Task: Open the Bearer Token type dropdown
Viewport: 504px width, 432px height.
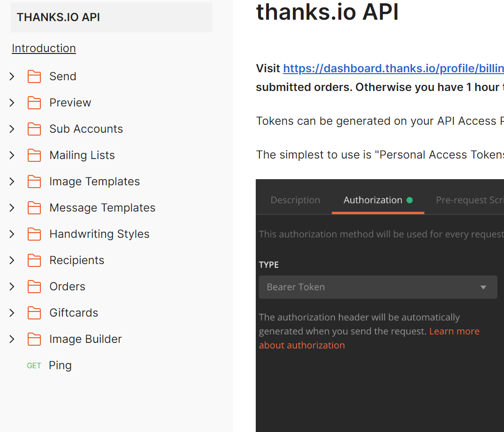Action: click(x=378, y=287)
